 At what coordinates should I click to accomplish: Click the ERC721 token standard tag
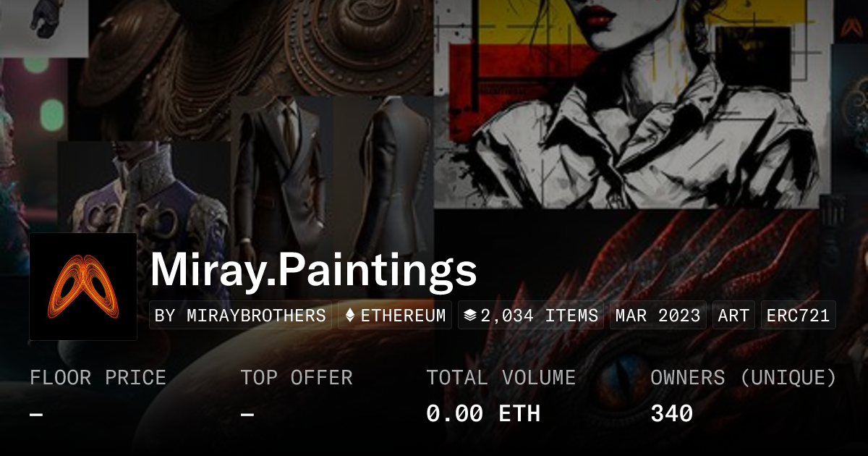(x=798, y=316)
